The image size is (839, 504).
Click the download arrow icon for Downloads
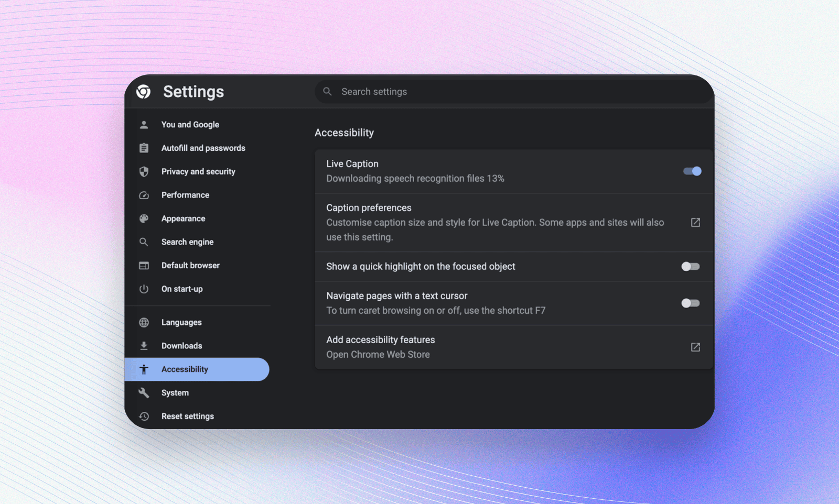click(x=144, y=346)
